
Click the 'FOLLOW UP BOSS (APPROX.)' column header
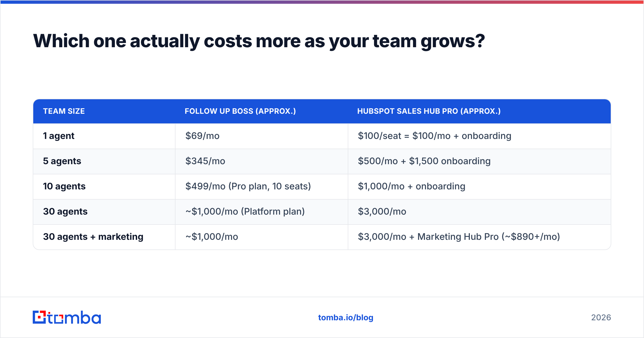[x=240, y=111]
